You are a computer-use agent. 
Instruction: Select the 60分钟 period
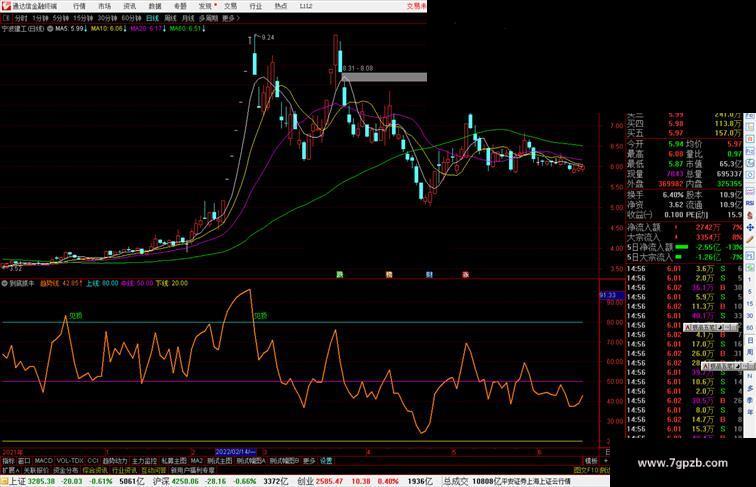coord(131,18)
